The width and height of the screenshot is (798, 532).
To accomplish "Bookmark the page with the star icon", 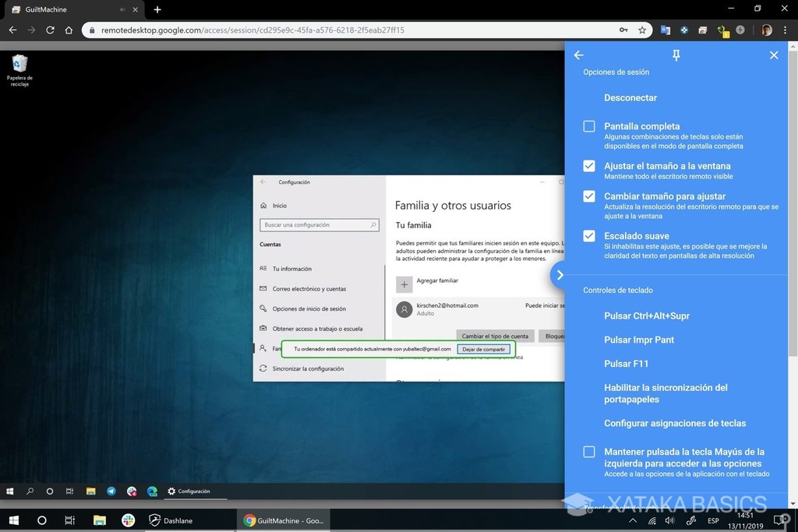I will click(642, 30).
